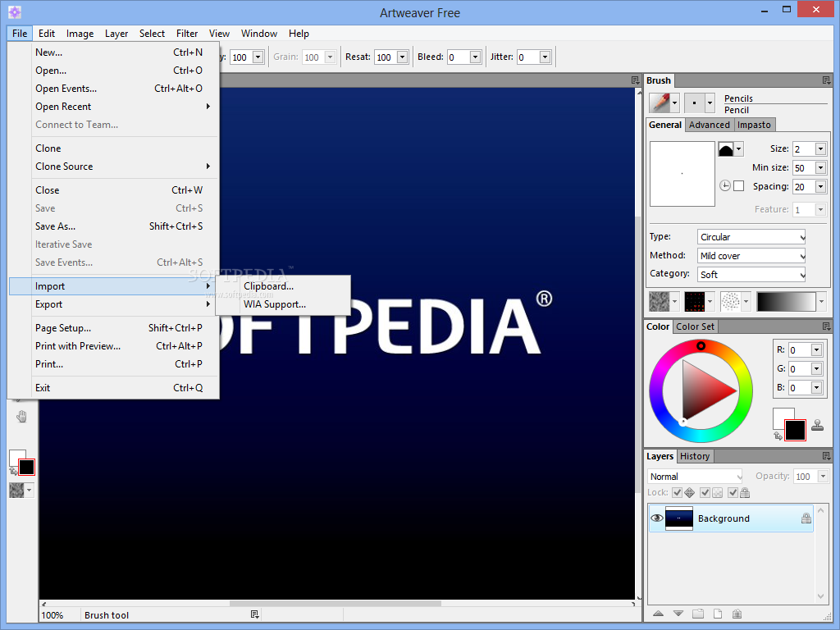Toggle the checkbox next to Spacing clock
Image resolution: width=840 pixels, height=630 pixels.
(739, 186)
